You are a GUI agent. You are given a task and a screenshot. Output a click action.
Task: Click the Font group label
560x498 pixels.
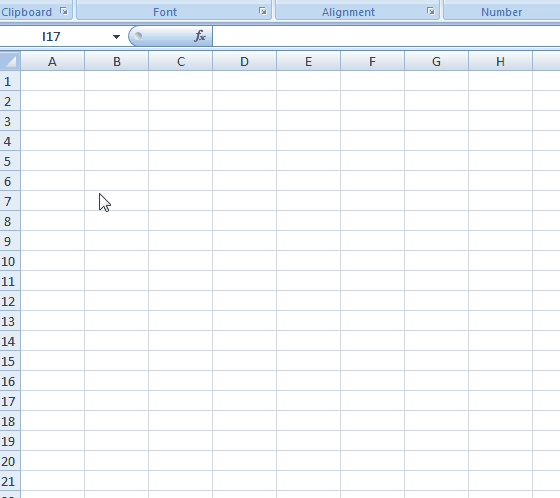pyautogui.click(x=165, y=12)
